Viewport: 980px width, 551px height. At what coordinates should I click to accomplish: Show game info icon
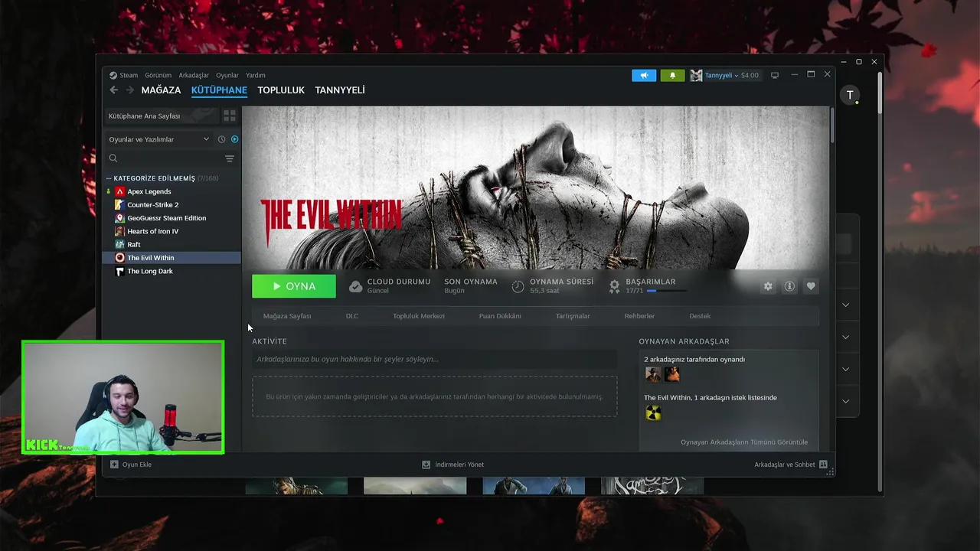[789, 286]
